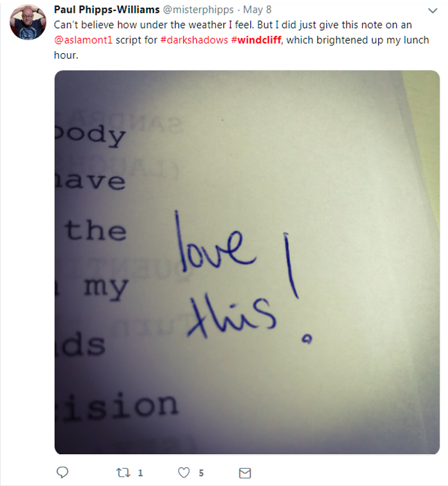The height and width of the screenshot is (486, 448).
Task: Click the like count number 5
Action: coord(201,473)
